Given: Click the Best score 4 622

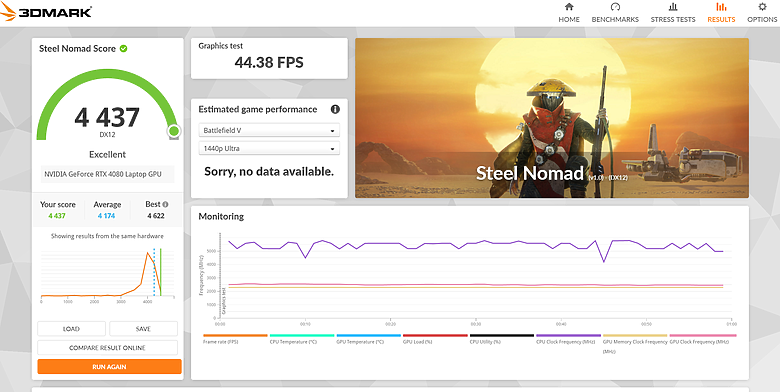Looking at the screenshot, I should click(x=156, y=216).
